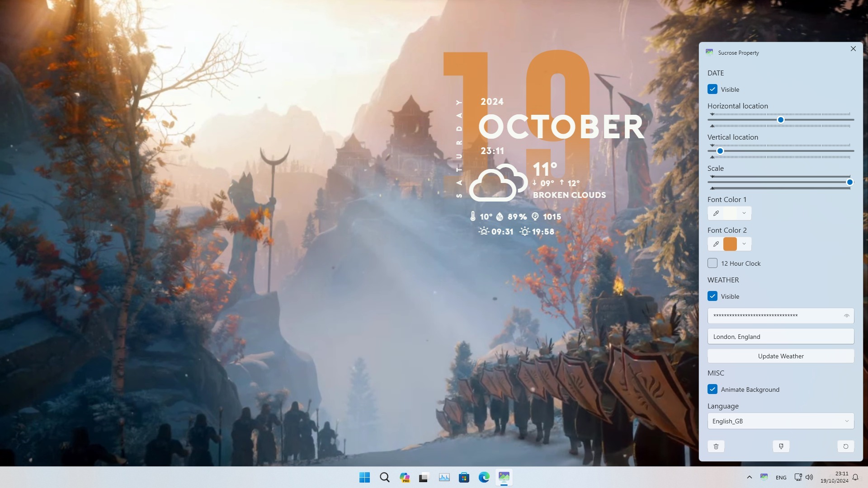Expand the Language English_GB dropdown
This screenshot has height=488, width=868.
[x=780, y=421]
